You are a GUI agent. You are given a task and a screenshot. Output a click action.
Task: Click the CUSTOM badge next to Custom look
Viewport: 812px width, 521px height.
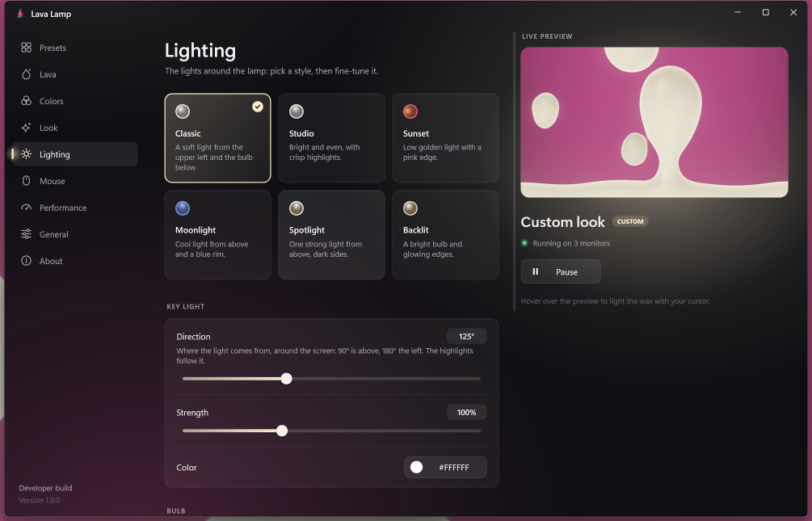click(x=630, y=221)
